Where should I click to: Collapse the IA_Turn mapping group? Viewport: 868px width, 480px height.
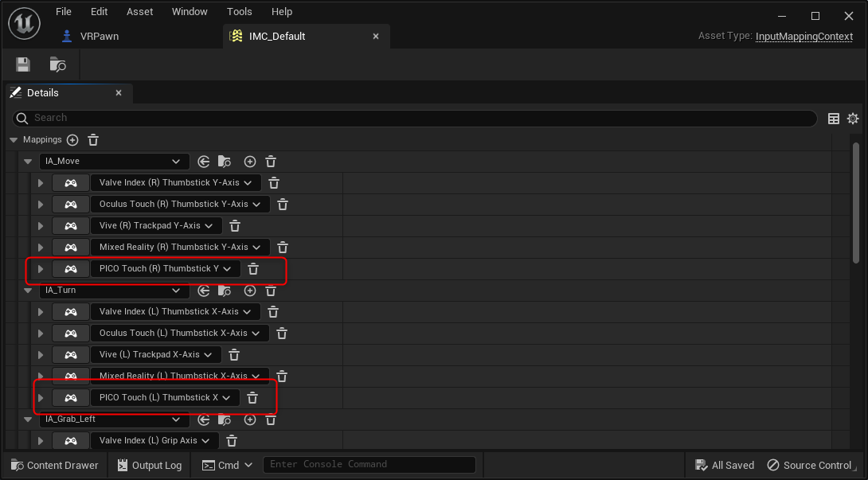pyautogui.click(x=28, y=290)
